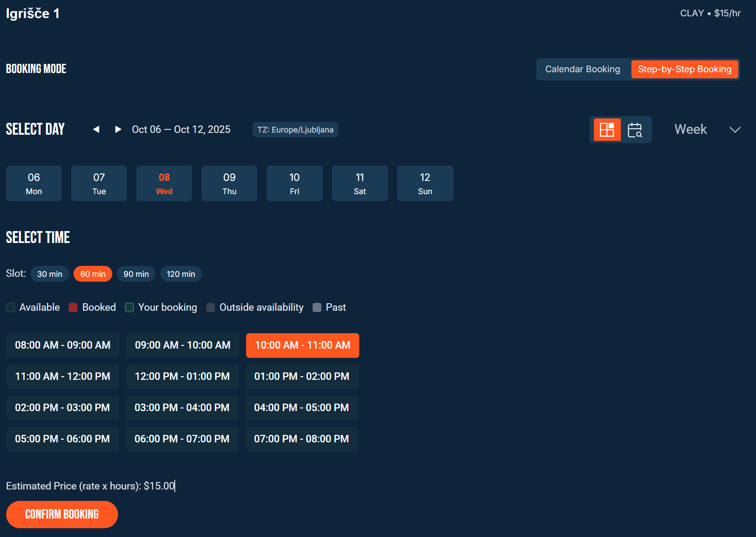Go to previous week with left arrow

coord(96,129)
